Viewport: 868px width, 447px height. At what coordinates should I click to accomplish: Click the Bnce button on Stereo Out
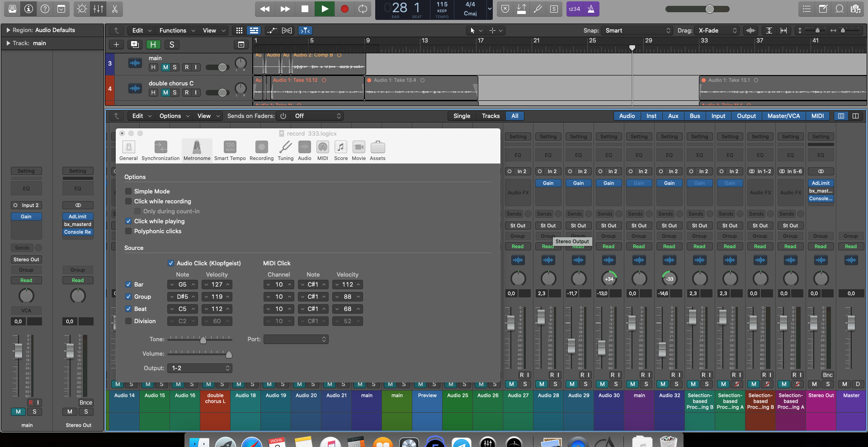click(85, 403)
